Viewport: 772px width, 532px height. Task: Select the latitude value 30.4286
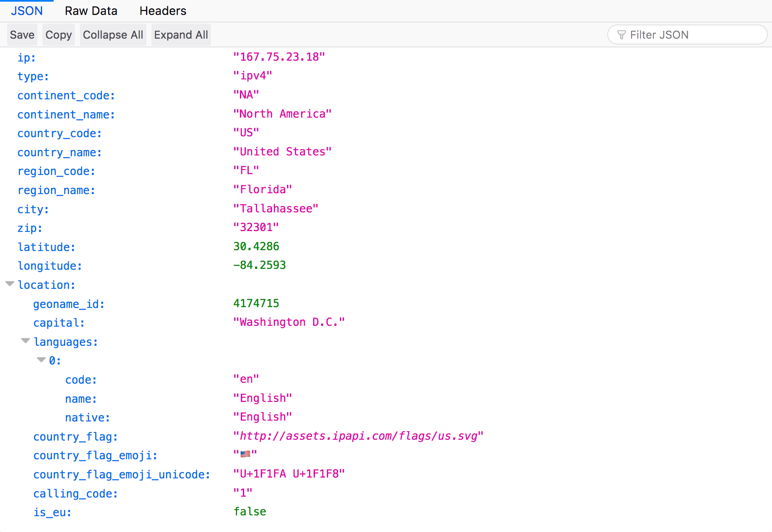pyautogui.click(x=256, y=246)
